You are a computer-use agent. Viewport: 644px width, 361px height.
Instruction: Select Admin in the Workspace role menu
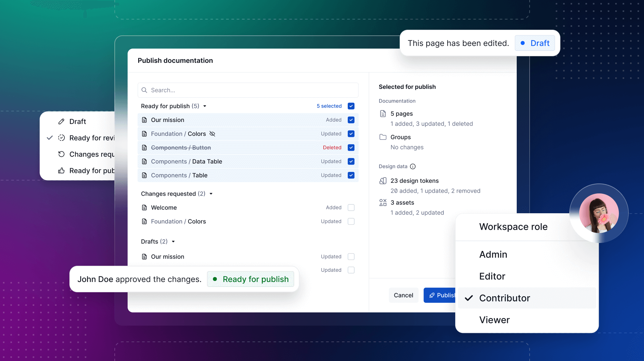(493, 254)
